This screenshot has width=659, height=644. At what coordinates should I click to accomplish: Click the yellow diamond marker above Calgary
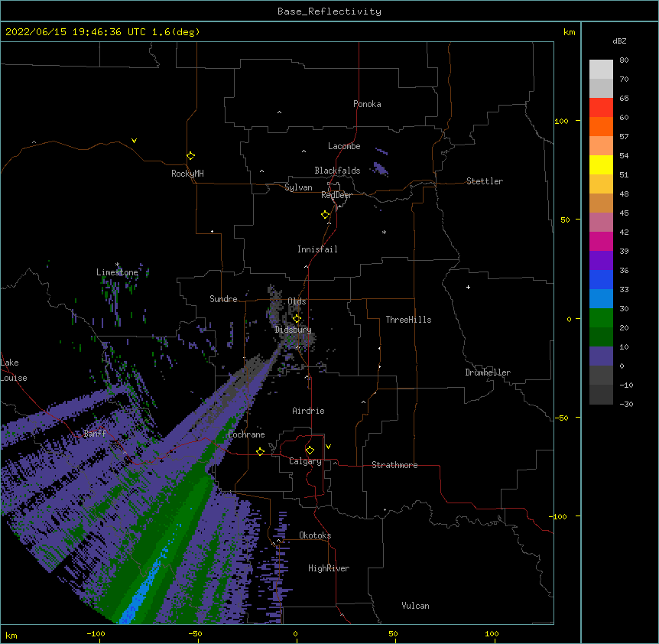[x=310, y=450]
